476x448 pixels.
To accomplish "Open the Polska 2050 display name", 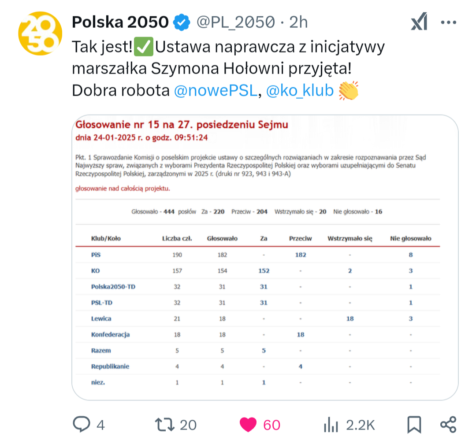I will click(x=119, y=21).
